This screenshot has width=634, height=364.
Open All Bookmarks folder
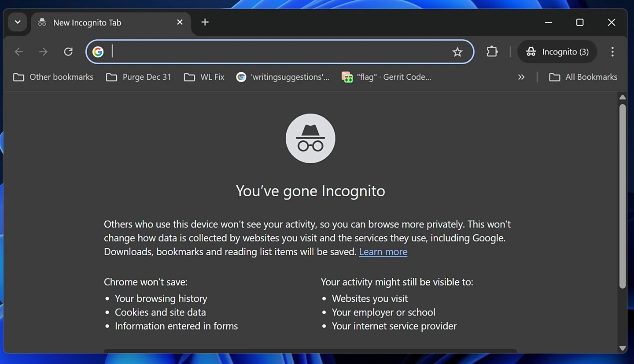pos(583,77)
